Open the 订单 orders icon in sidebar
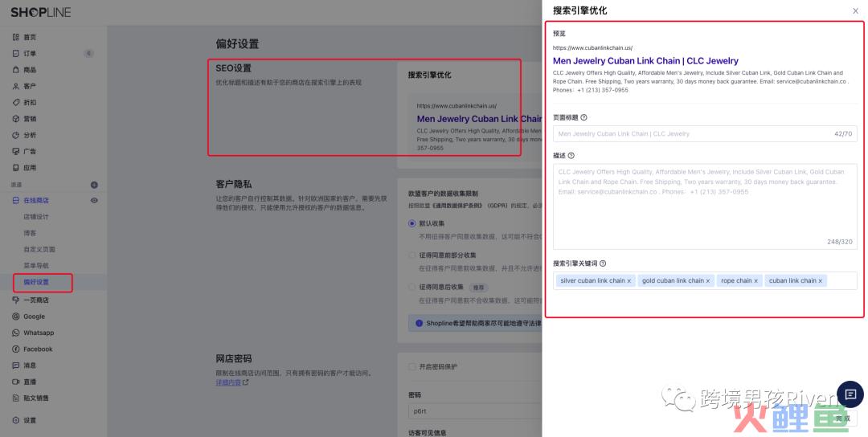Image resolution: width=868 pixels, height=437 pixels. (15, 54)
